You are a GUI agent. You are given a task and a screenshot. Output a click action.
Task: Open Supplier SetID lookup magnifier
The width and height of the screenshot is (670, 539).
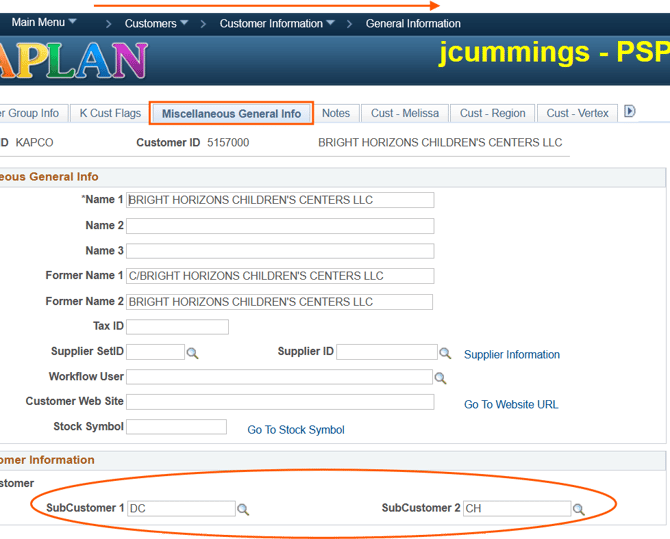point(192,353)
